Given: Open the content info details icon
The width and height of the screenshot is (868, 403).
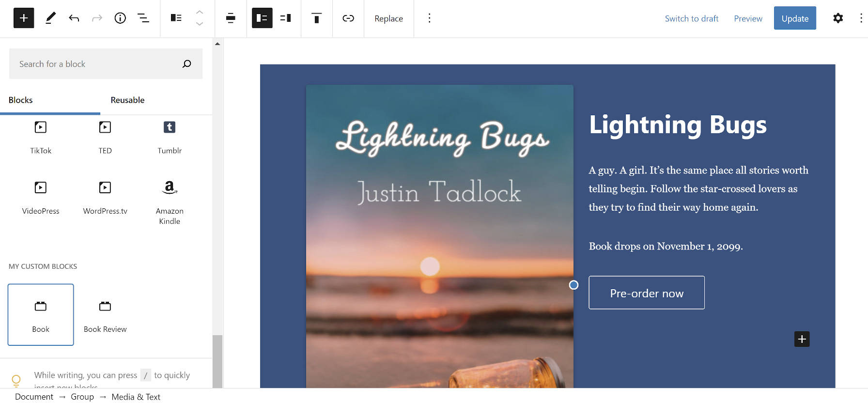Looking at the screenshot, I should (120, 18).
